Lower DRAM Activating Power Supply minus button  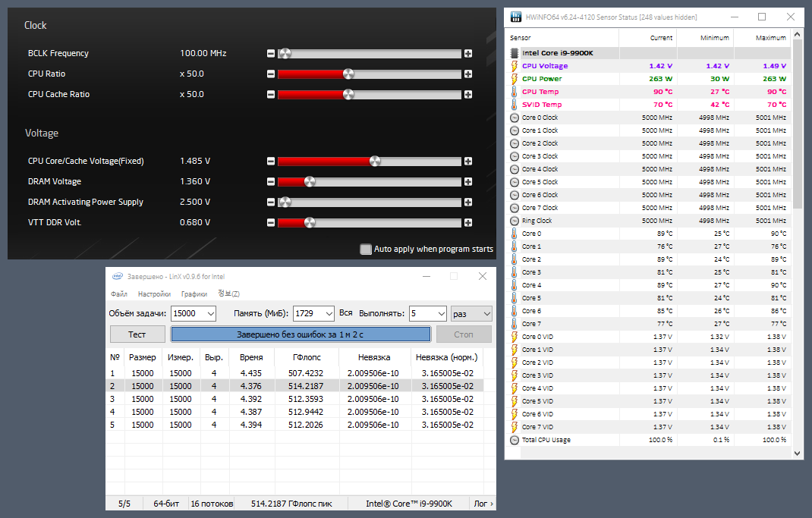tap(271, 202)
